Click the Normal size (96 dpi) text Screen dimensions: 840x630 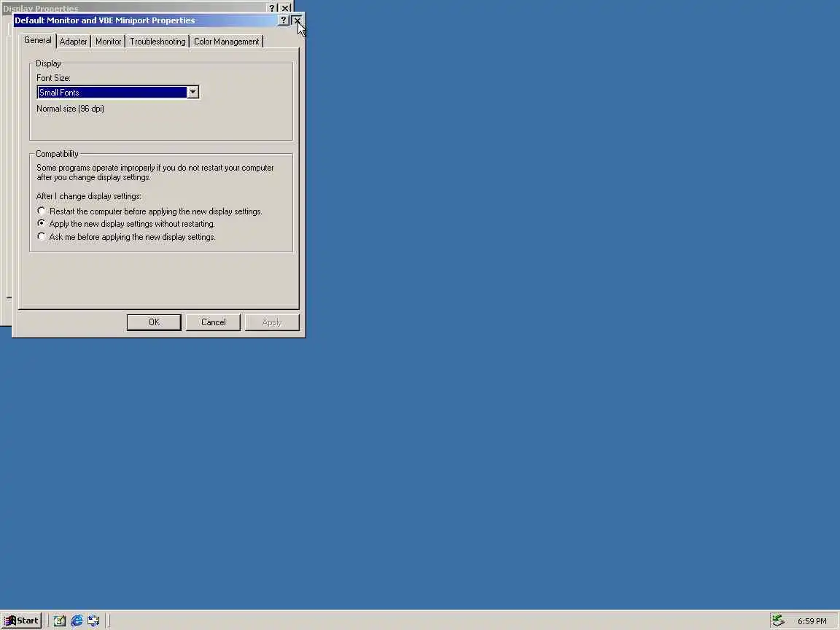pos(70,109)
